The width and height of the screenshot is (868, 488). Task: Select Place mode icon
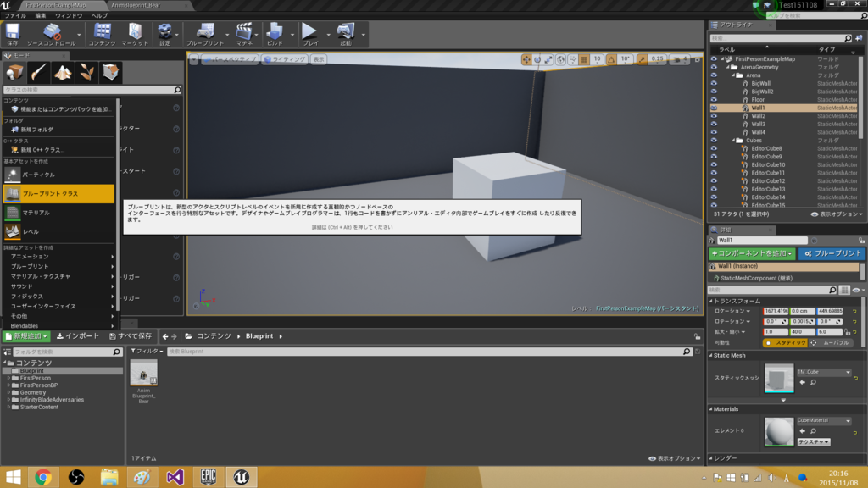(x=14, y=73)
